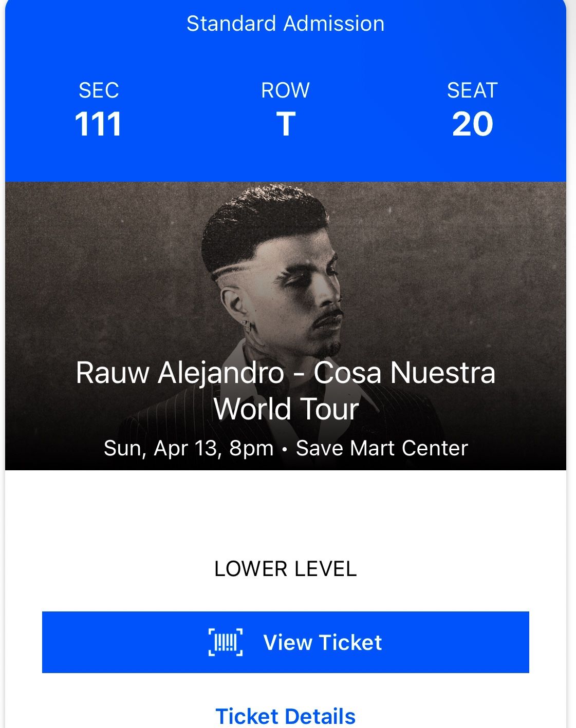Select the Standard Admission header text
Image resolution: width=576 pixels, height=728 pixels.
point(286,24)
